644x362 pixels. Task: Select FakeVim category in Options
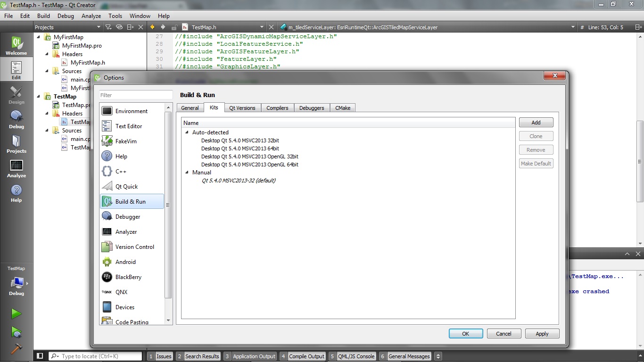[132, 141]
